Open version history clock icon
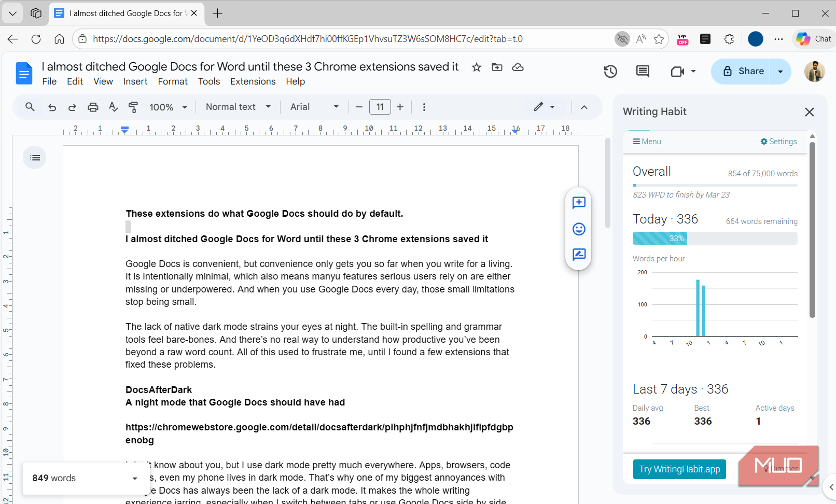836x504 pixels. pos(610,72)
